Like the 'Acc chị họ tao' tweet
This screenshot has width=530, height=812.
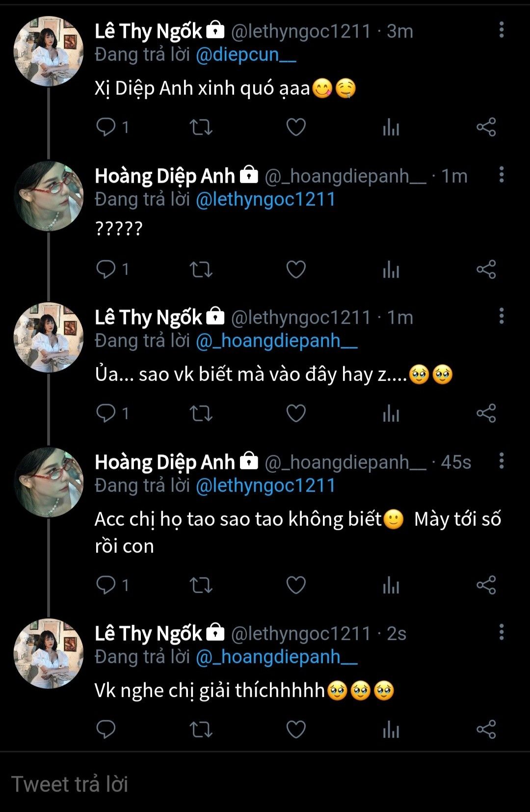(x=296, y=585)
